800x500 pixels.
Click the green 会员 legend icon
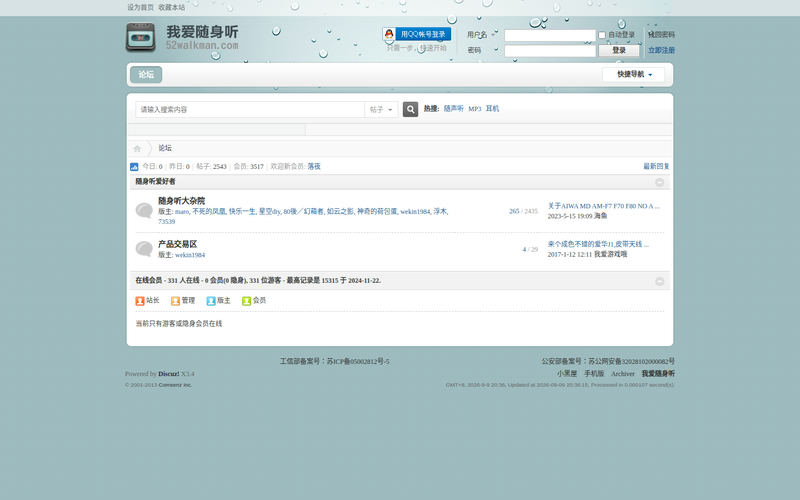point(246,301)
